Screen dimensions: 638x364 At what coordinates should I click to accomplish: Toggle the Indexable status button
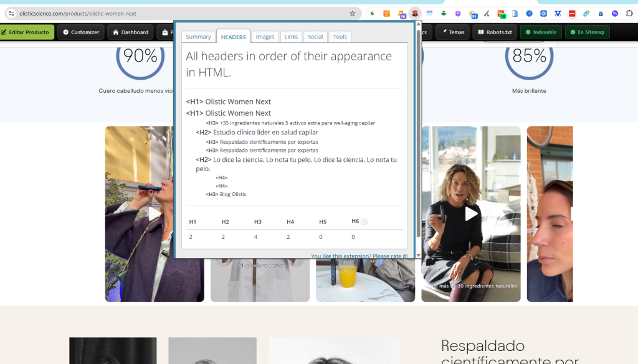pyautogui.click(x=541, y=32)
